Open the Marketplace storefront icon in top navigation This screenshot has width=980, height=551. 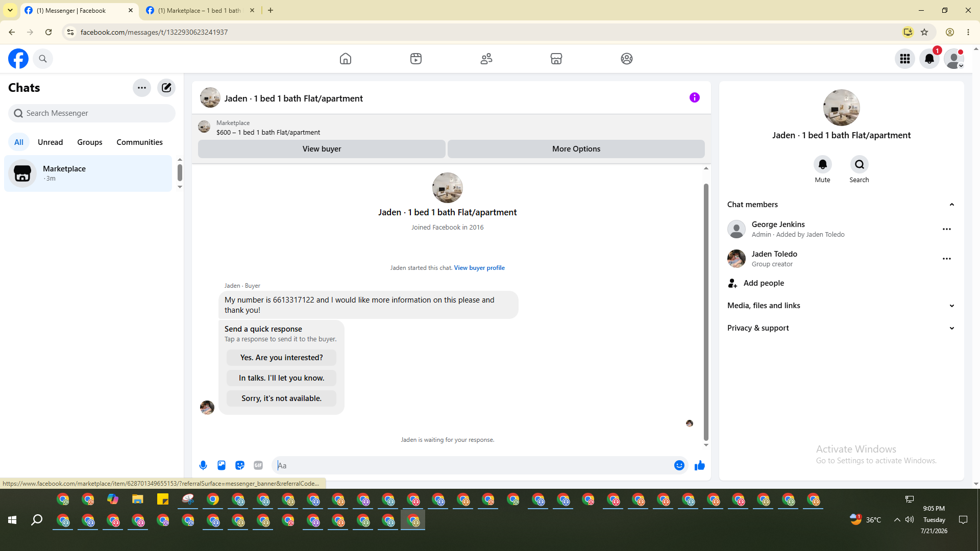point(556,59)
